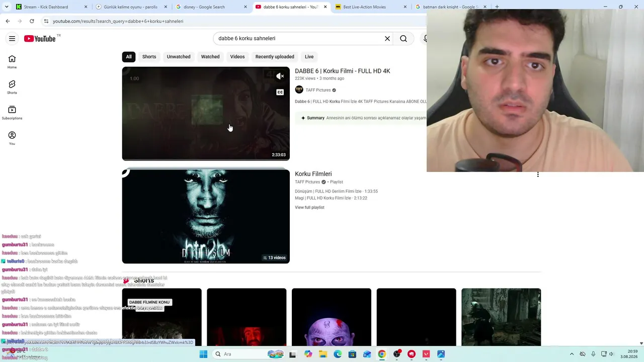Screen dimensions: 644x362
Task: Open the TAFF Pictures channel name on DABBE 6
Action: (318, 90)
